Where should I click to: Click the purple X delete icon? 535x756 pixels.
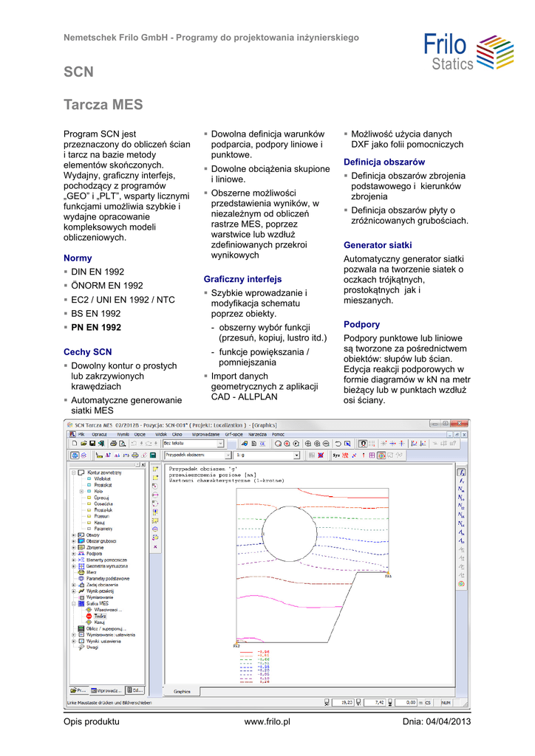point(155,547)
